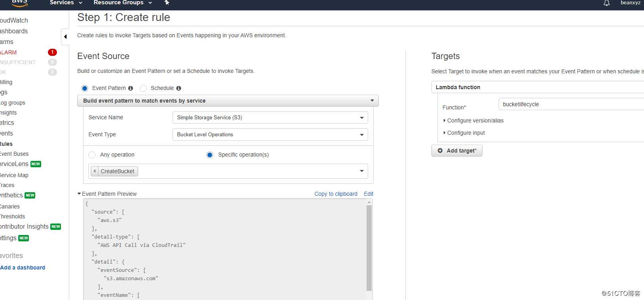Open the Lambda function target dropdown
Screen dimensions: 644x300
538,87
